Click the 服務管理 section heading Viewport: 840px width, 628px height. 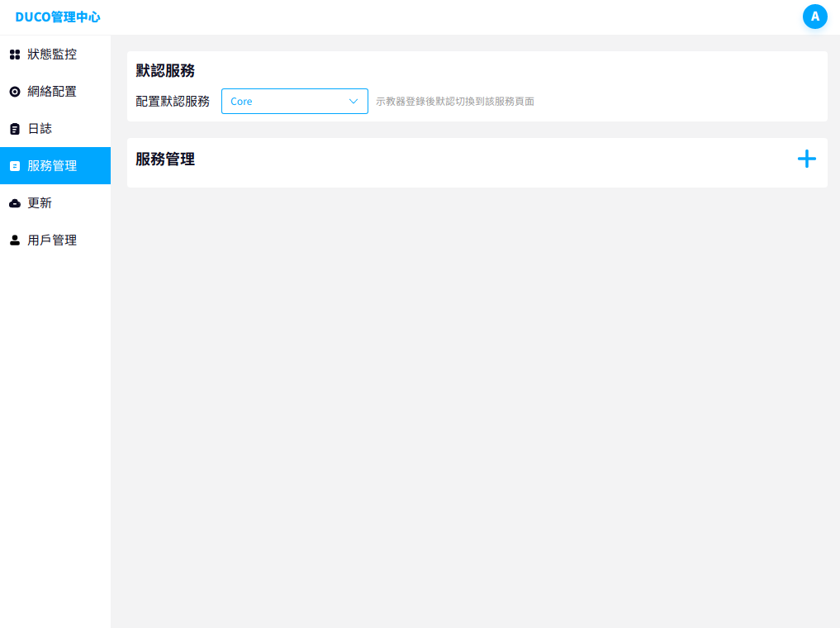(165, 159)
